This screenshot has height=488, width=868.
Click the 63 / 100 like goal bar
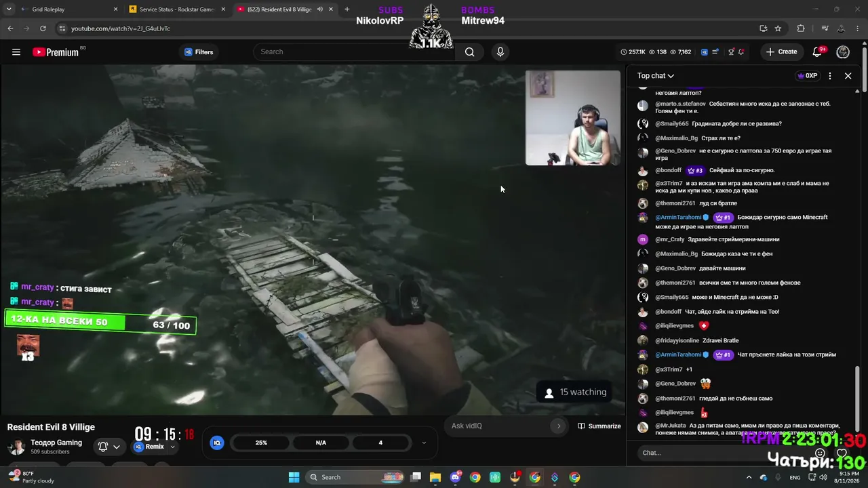click(100, 323)
